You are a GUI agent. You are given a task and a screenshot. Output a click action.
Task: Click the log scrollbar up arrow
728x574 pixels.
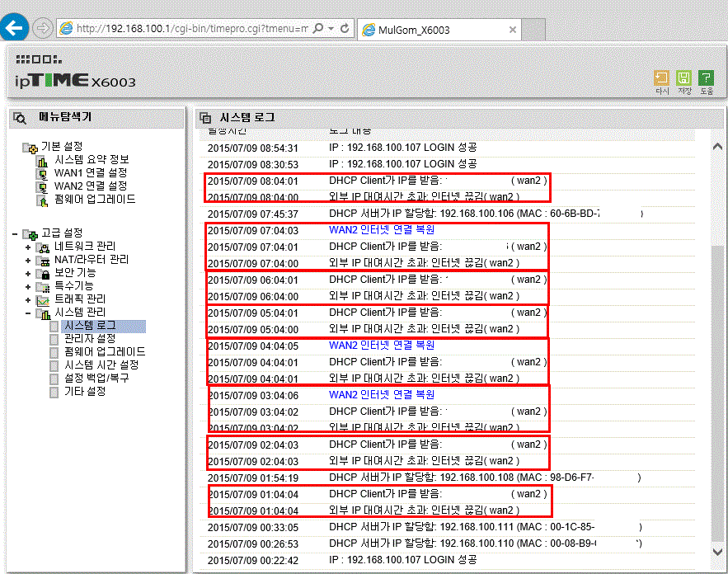717,146
